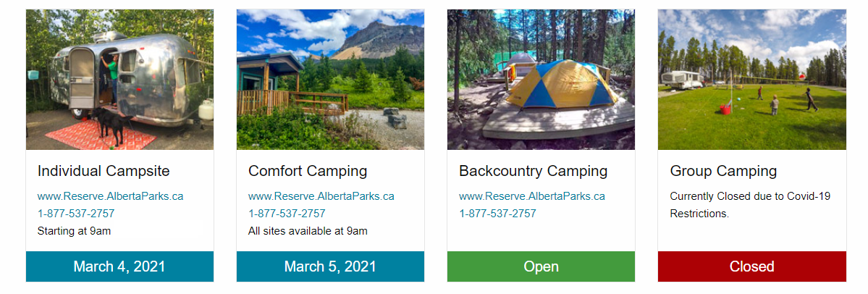The width and height of the screenshot is (868, 294).
Task: Open the Backcountry Camping tent photo
Action: pyautogui.click(x=541, y=80)
